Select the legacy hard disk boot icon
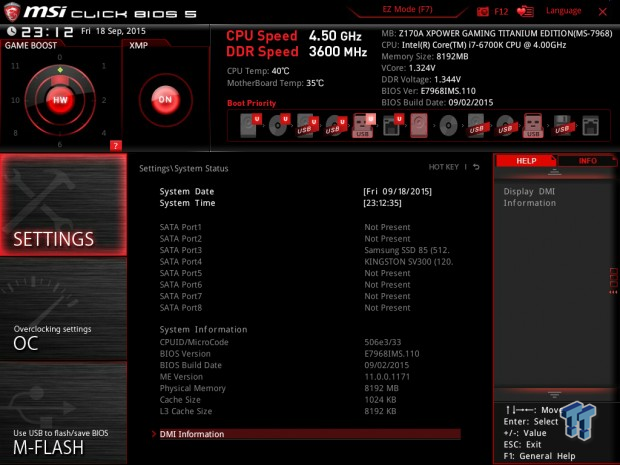Viewport: 620px width, 465px height. 419,125
